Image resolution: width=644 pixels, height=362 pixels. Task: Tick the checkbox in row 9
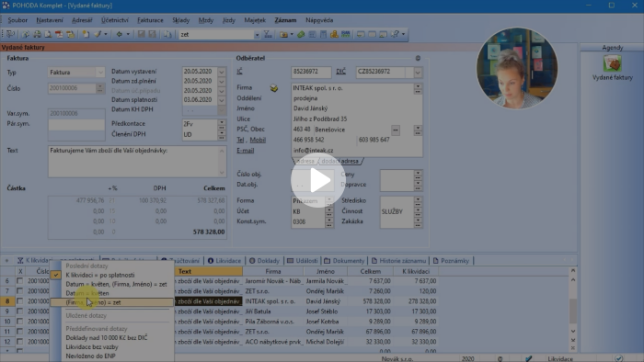[19, 311]
